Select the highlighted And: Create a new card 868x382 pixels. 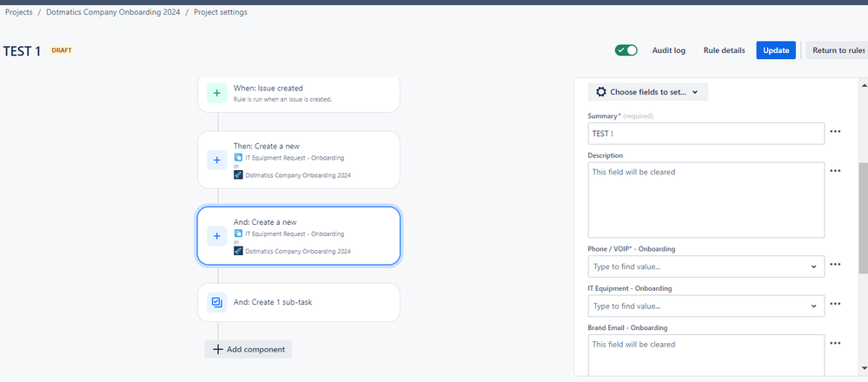coord(298,236)
